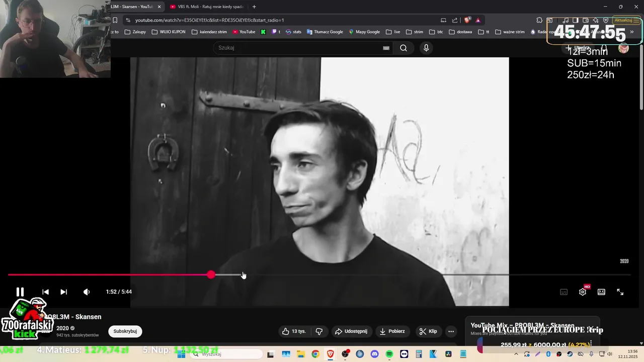644x362 pixels.
Task: Open the Udostępnij share dialog
Action: [351, 331]
